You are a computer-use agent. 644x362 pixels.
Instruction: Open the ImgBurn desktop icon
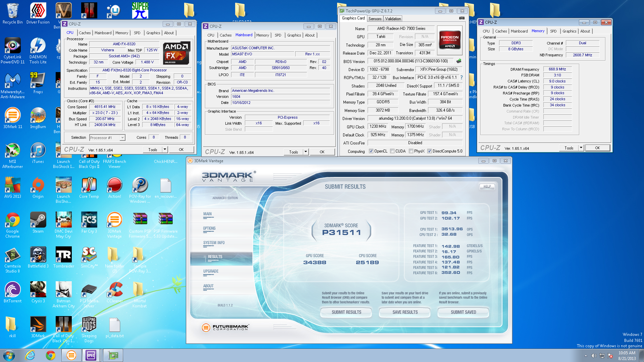pos(38,118)
